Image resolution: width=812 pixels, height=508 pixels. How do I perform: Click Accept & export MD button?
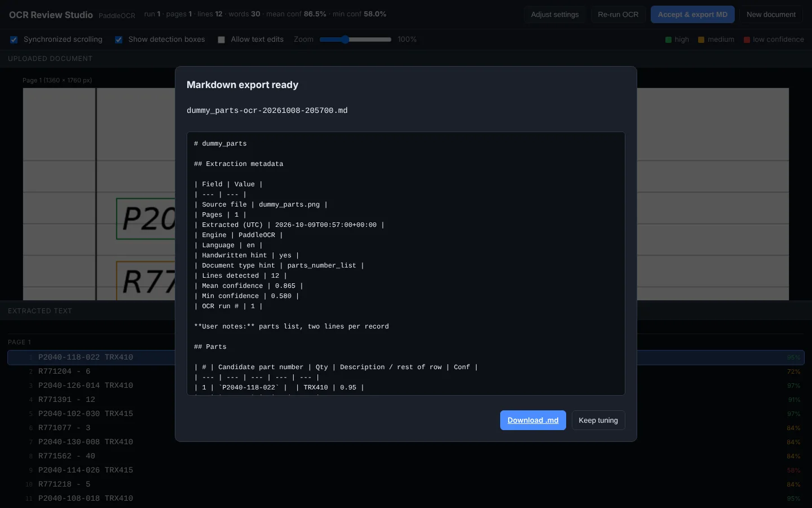pos(692,15)
